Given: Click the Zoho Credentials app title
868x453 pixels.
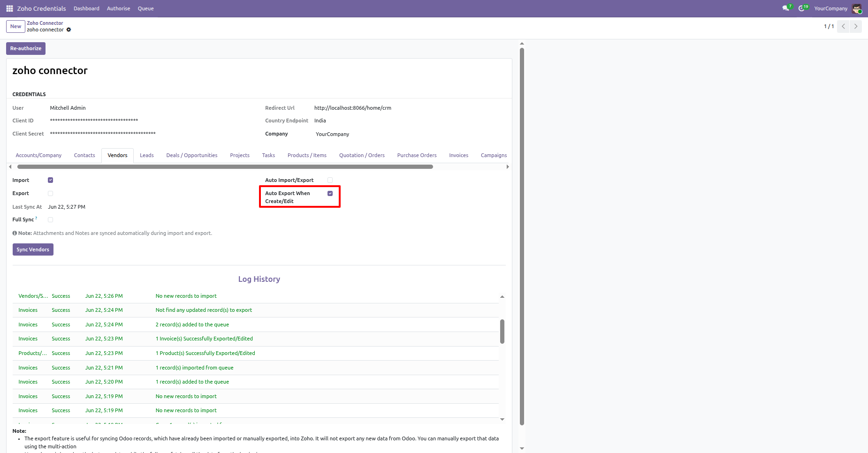Looking at the screenshot, I should coord(41,8).
